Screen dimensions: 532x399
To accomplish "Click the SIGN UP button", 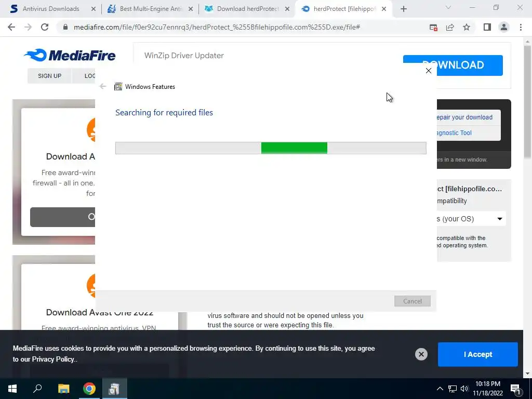I will pyautogui.click(x=49, y=76).
